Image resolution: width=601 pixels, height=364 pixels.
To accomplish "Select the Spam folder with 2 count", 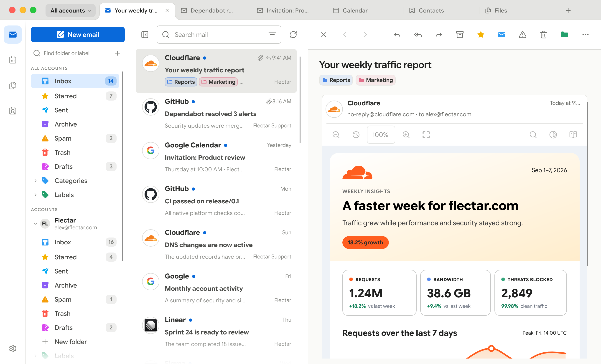I will click(75, 138).
